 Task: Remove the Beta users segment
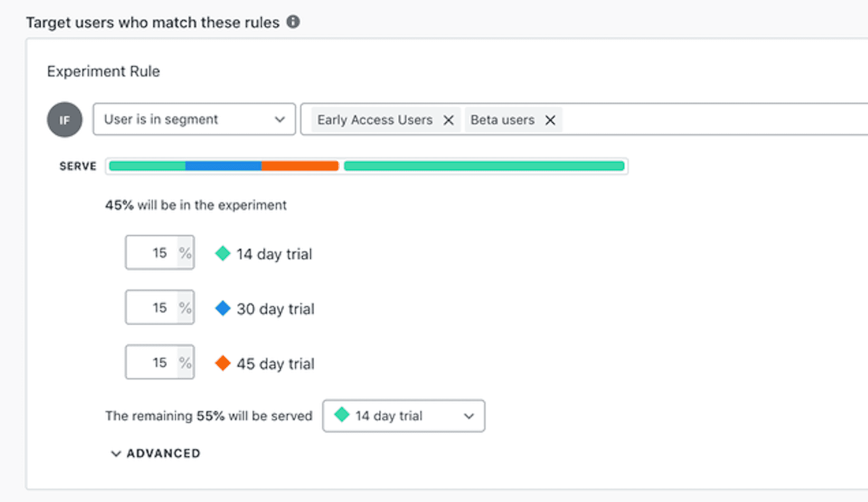(x=550, y=120)
